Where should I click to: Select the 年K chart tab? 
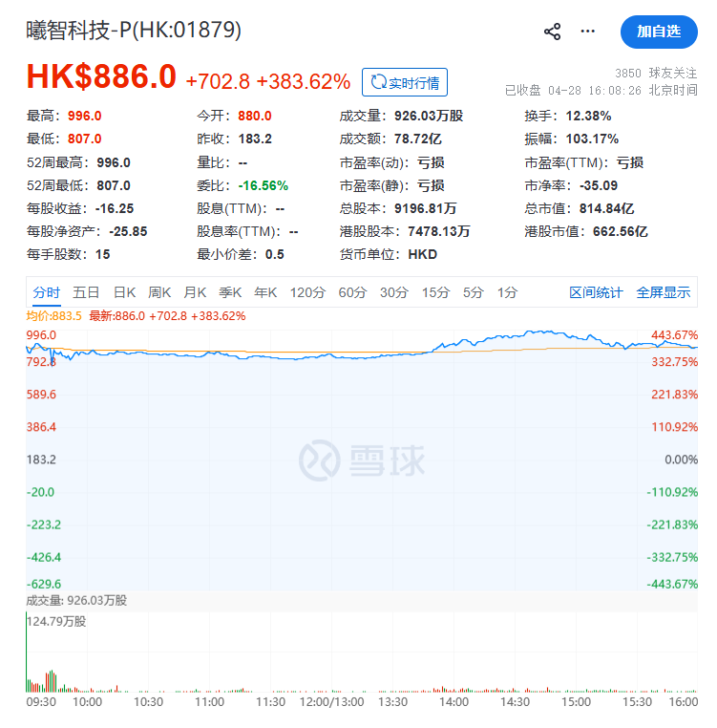tap(265, 292)
